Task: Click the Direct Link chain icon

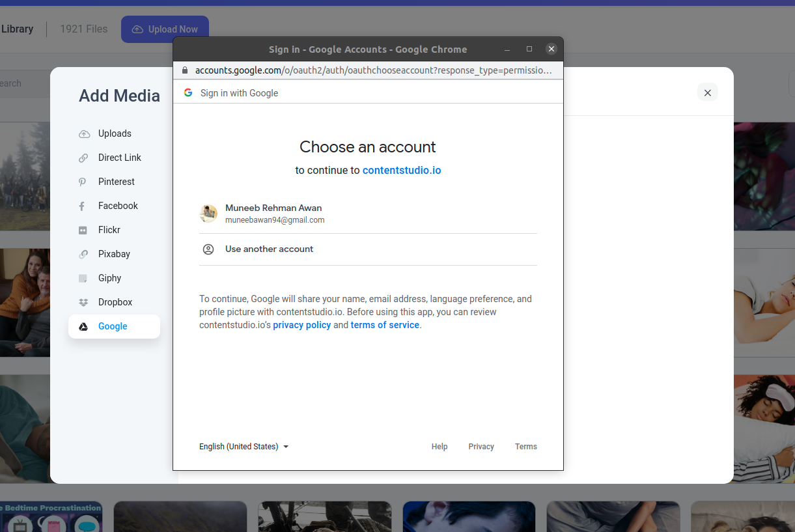Action: coord(83,158)
